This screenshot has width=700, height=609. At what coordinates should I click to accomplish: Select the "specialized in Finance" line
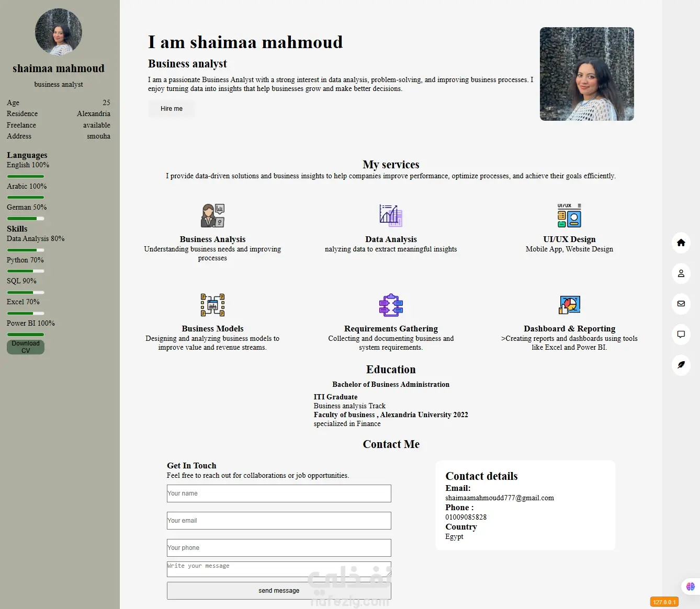pos(347,424)
